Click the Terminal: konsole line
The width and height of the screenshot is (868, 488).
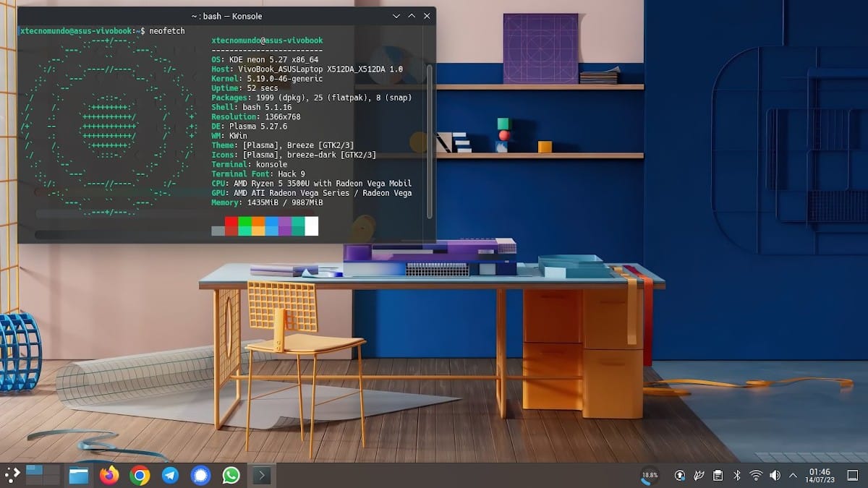[x=249, y=163]
